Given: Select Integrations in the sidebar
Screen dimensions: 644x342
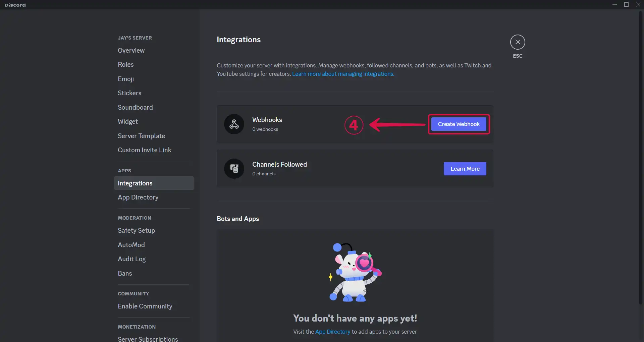Looking at the screenshot, I should [x=154, y=183].
